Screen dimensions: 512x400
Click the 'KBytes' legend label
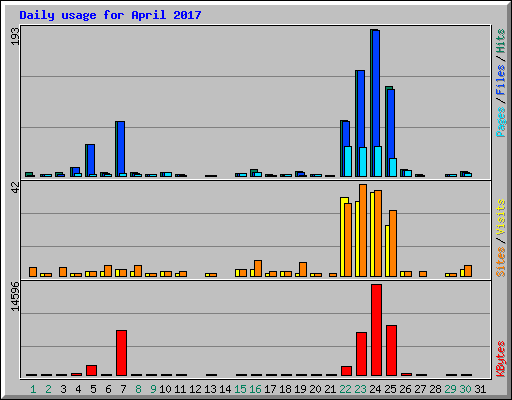point(501,359)
